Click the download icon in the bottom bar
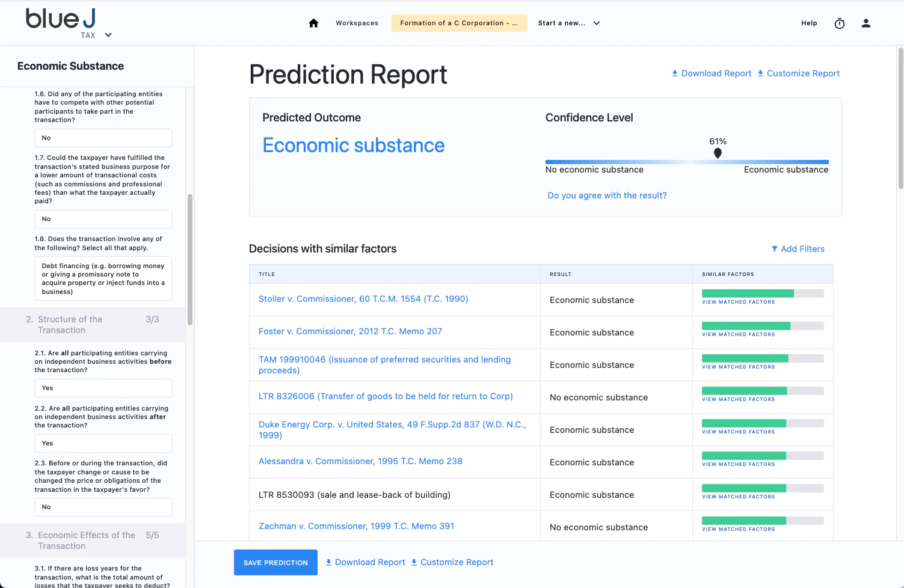This screenshot has width=904, height=588. pos(329,562)
